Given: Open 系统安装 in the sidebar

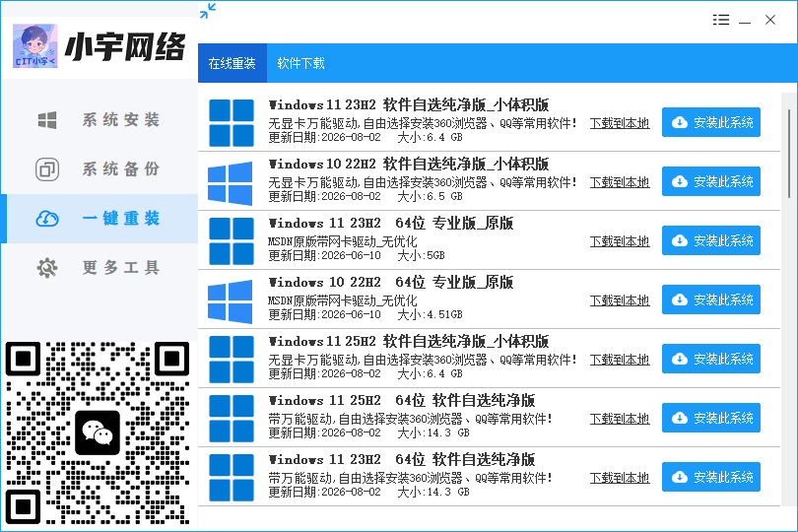Looking at the screenshot, I should point(100,120).
